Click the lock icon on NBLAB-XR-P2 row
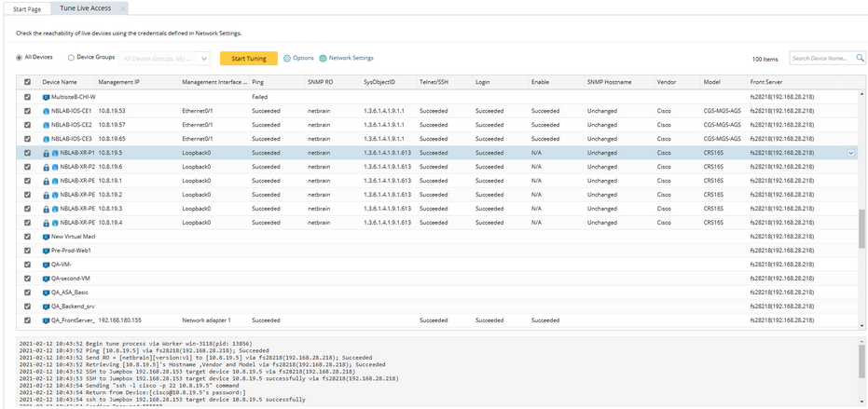Viewport: 868px width, 409px height. (x=46, y=167)
